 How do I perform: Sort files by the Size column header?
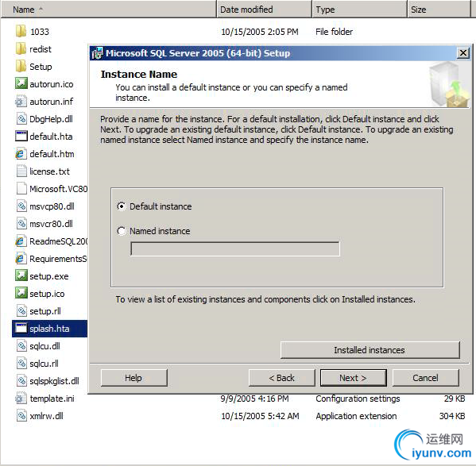click(x=439, y=10)
